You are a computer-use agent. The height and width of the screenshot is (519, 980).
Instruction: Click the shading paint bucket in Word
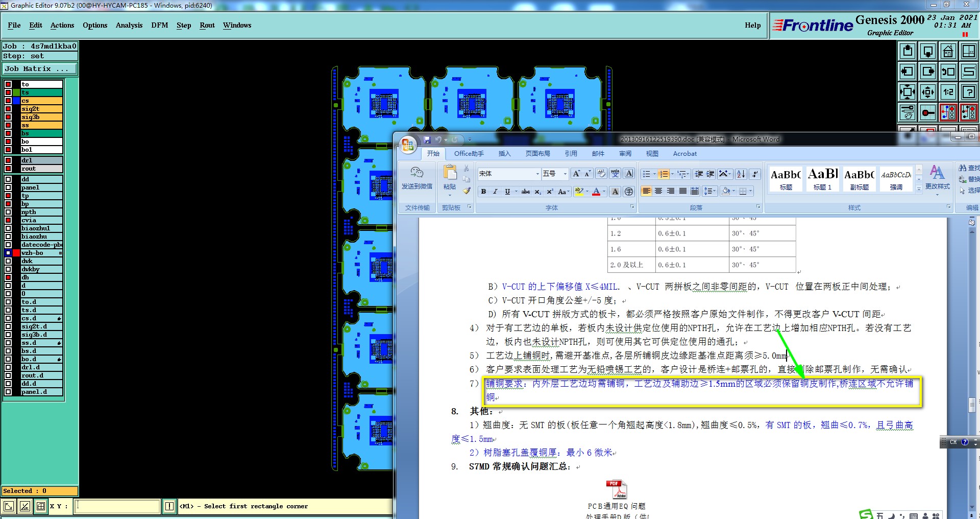point(726,191)
